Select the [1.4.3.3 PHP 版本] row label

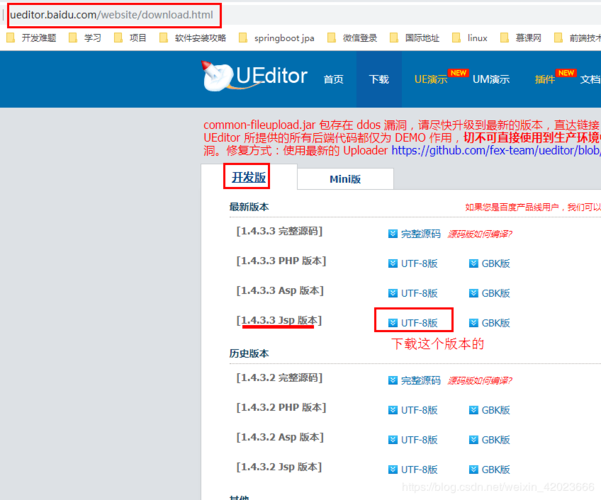[281, 261]
